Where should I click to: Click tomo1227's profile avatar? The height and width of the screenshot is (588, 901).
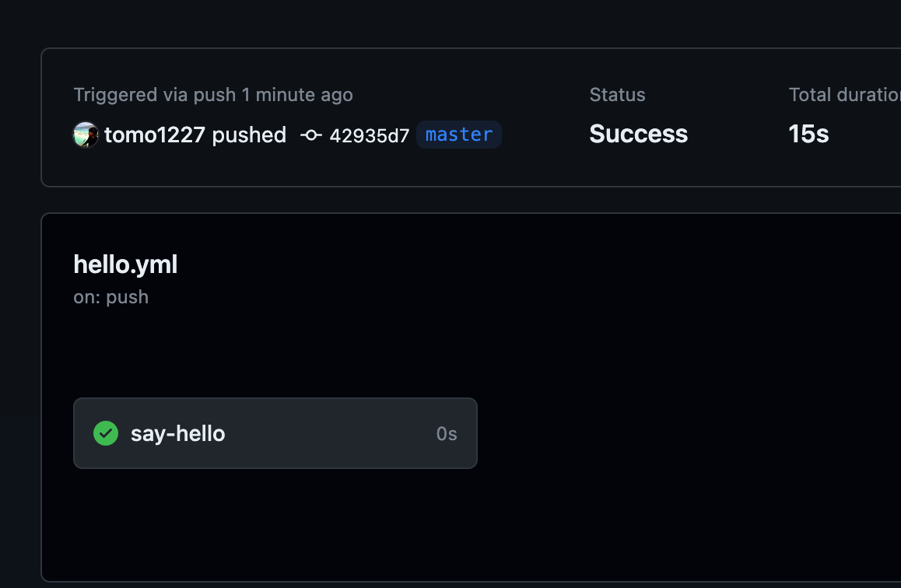86,135
